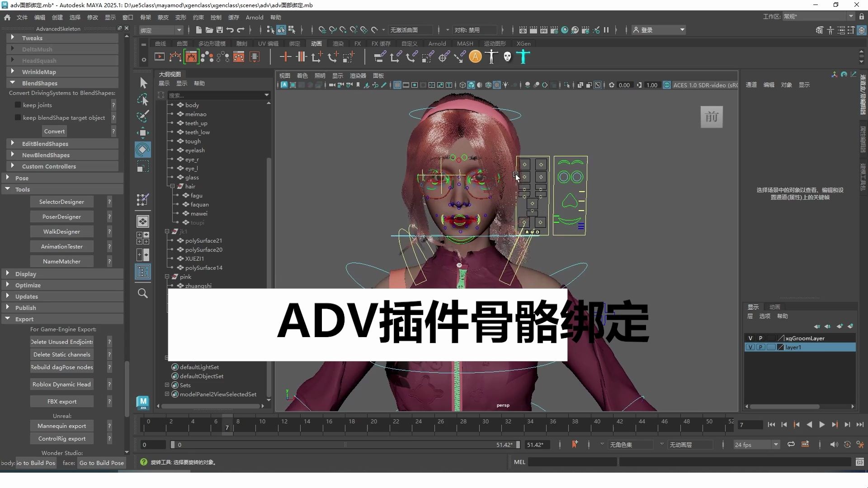868x488 pixels.
Task: Switch to the MASH shelf tab
Action: (x=465, y=43)
